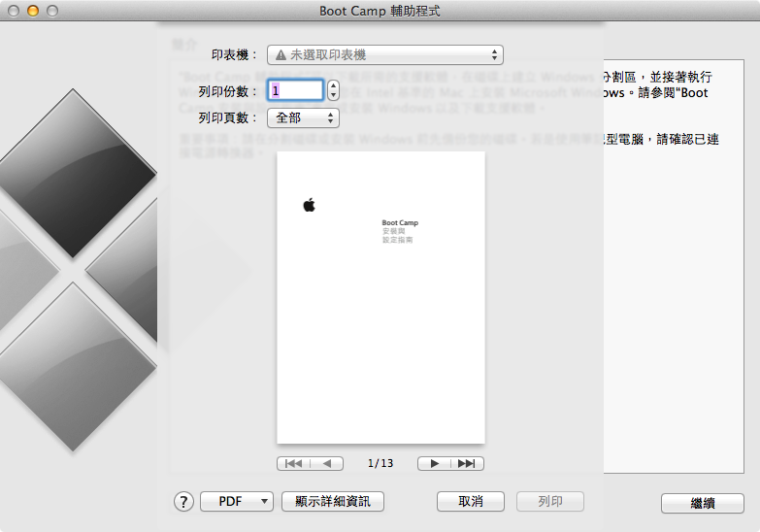Click the print preview page thumbnail
Image resolution: width=760 pixels, height=532 pixels.
pos(380,297)
